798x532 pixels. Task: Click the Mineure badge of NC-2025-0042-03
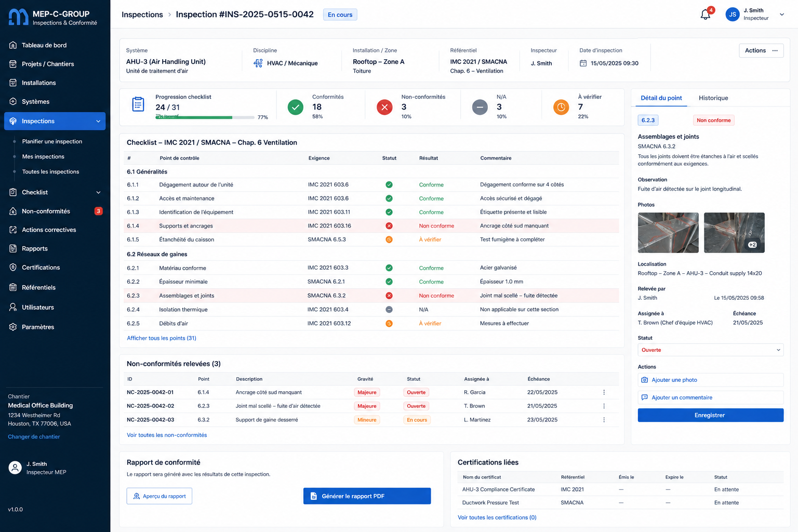click(367, 420)
